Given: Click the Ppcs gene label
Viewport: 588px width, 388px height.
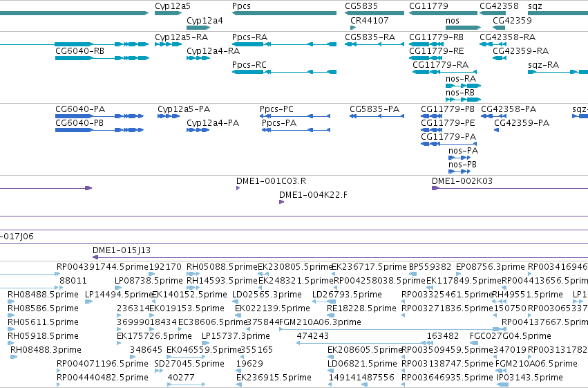Looking at the screenshot, I should pyautogui.click(x=241, y=6).
